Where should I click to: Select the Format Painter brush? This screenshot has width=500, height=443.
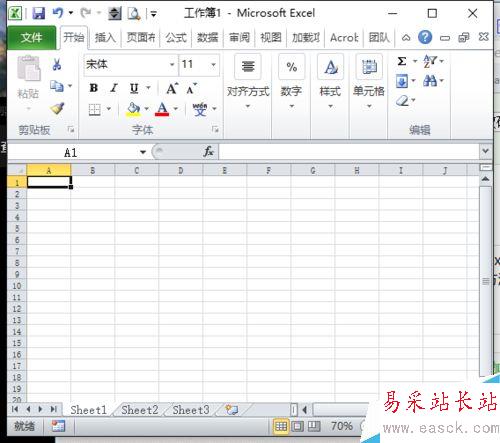[57, 108]
